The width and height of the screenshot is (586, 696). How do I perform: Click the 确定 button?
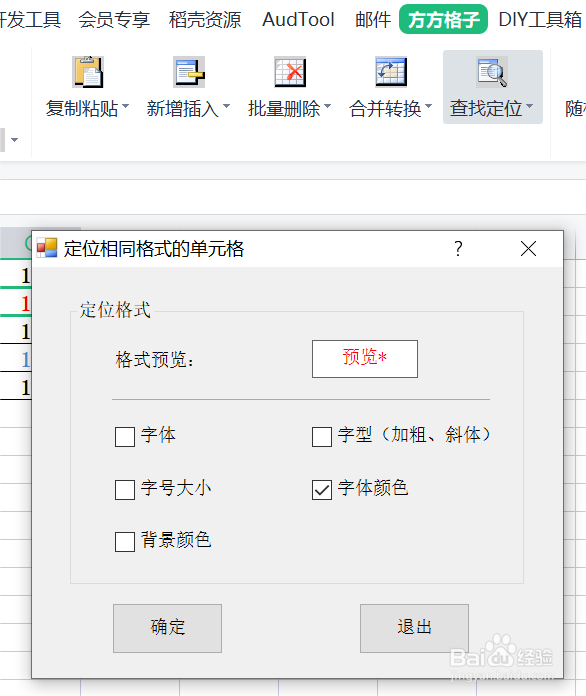click(167, 628)
